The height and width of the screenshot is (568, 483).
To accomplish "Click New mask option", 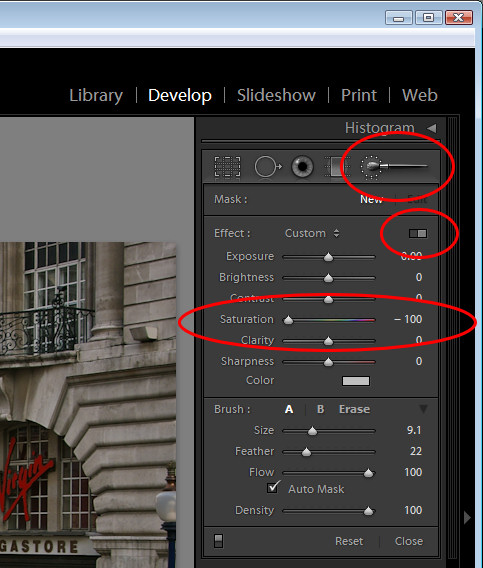I will coord(371,199).
